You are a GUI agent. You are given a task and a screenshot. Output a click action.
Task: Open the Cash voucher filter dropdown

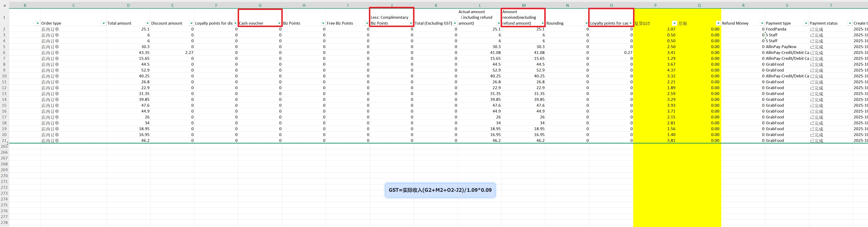(x=279, y=23)
